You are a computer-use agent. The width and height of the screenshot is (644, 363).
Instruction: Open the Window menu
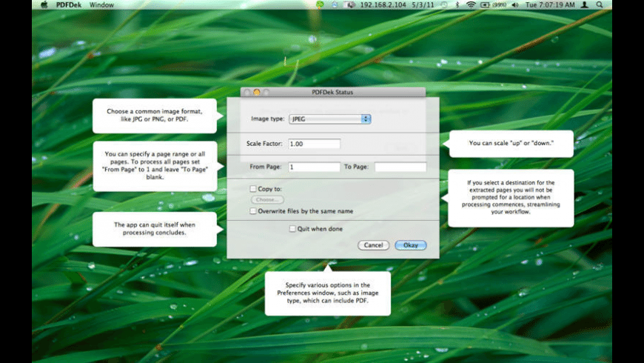pyautogui.click(x=101, y=4)
